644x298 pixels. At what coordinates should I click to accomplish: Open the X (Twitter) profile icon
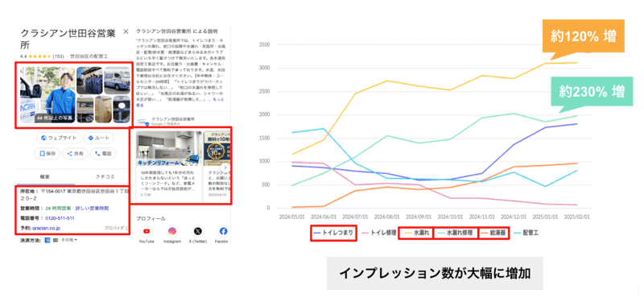198,231
